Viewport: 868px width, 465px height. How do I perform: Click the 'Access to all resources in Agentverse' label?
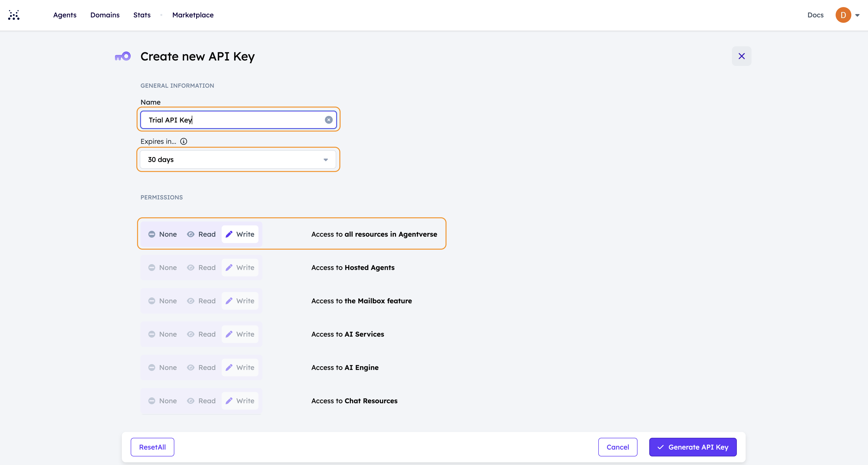tap(374, 234)
